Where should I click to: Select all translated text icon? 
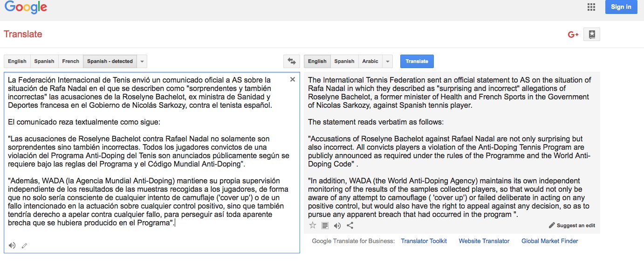point(325,225)
